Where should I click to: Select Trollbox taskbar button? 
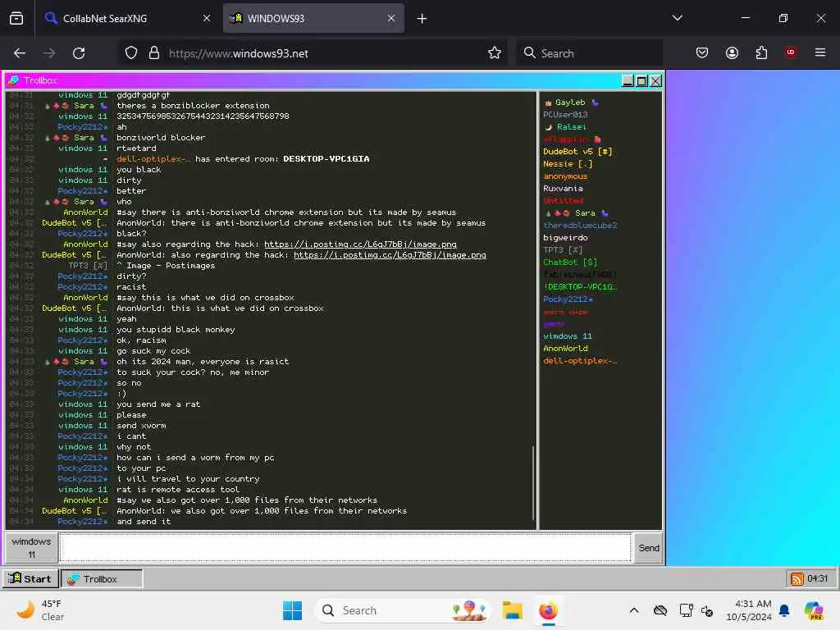point(102,578)
